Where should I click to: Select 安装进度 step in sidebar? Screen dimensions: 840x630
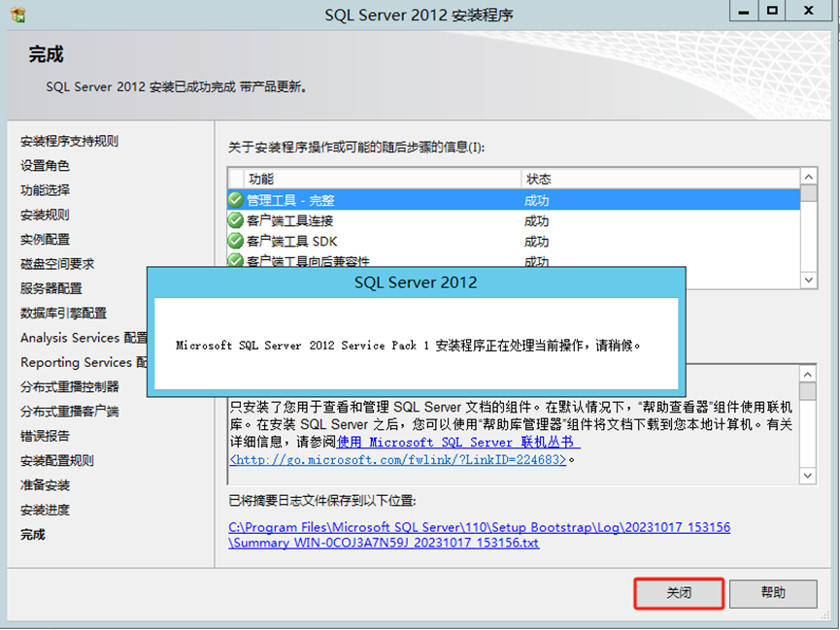tap(45, 510)
